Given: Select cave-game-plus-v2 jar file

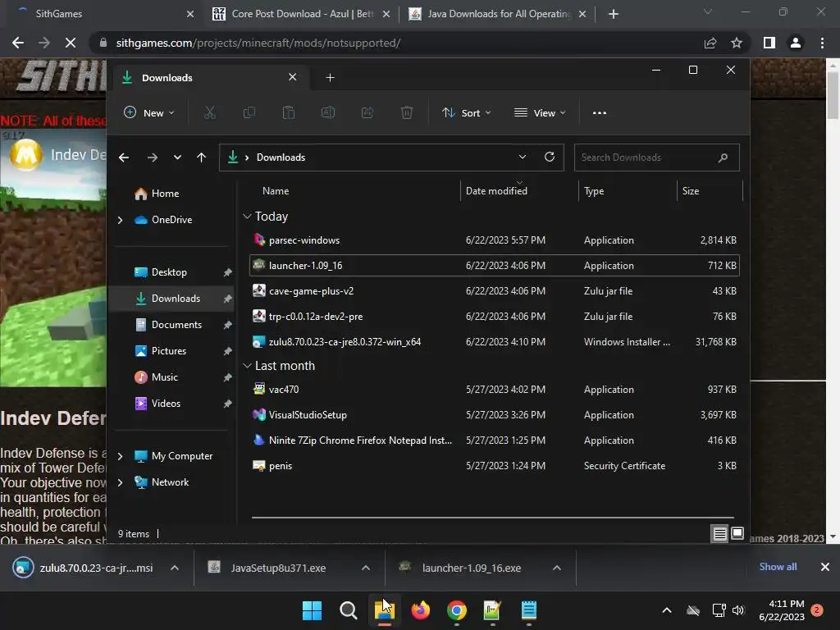Looking at the screenshot, I should point(495,291).
